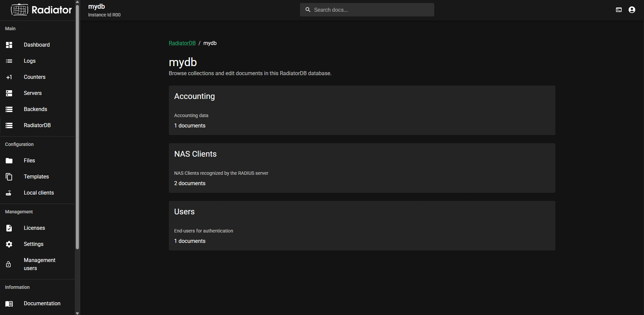Click the 'mydb' page heading
The height and width of the screenshot is (315, 644).
[x=183, y=62]
